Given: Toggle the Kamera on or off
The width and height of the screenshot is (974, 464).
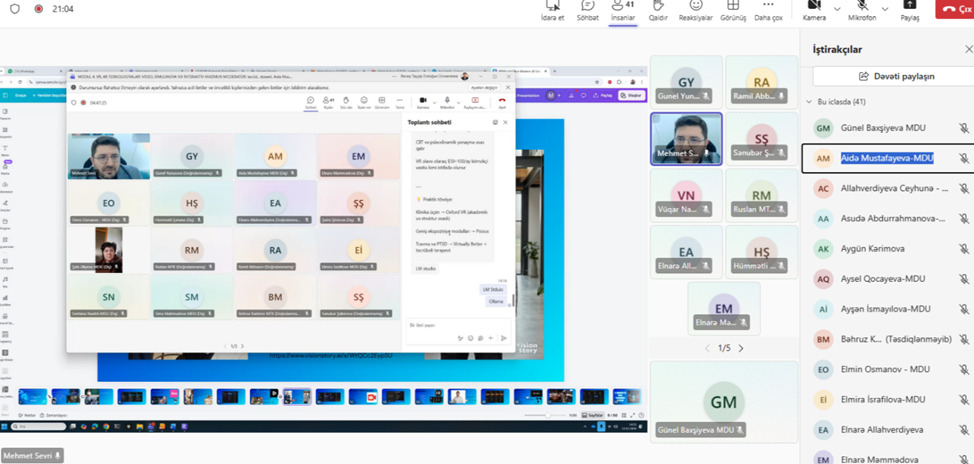Looking at the screenshot, I should coord(813,10).
